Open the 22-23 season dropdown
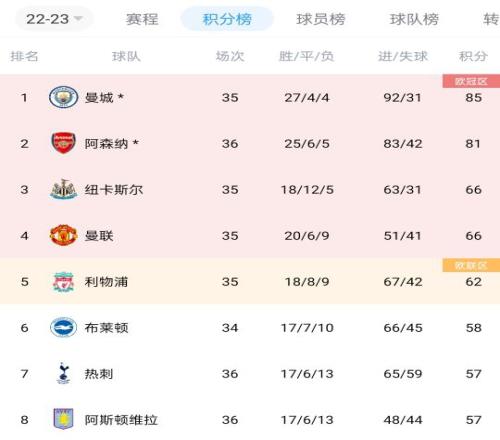 54,19
